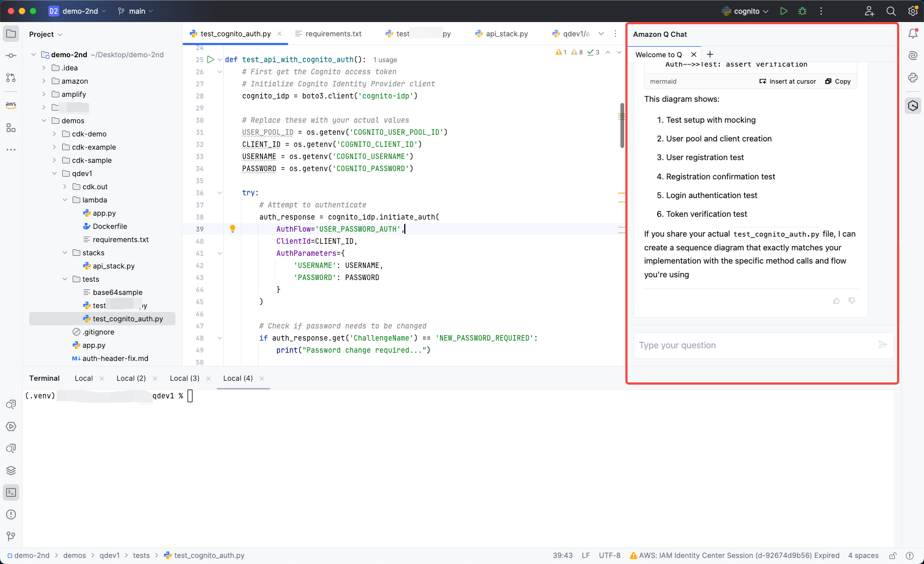
Task: Open the demo-2nd project menu in title bar
Action: point(78,11)
